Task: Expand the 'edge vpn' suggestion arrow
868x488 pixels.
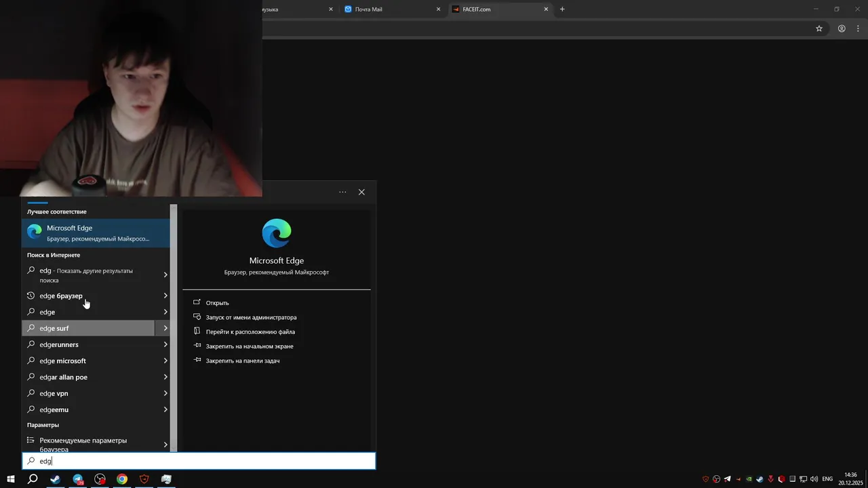Action: [x=165, y=393]
